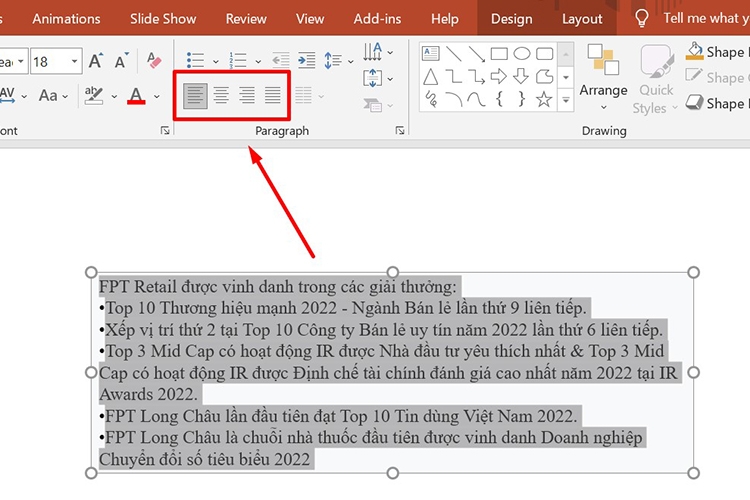
Task: Click the Increase Font Size icon
Action: coord(96,61)
